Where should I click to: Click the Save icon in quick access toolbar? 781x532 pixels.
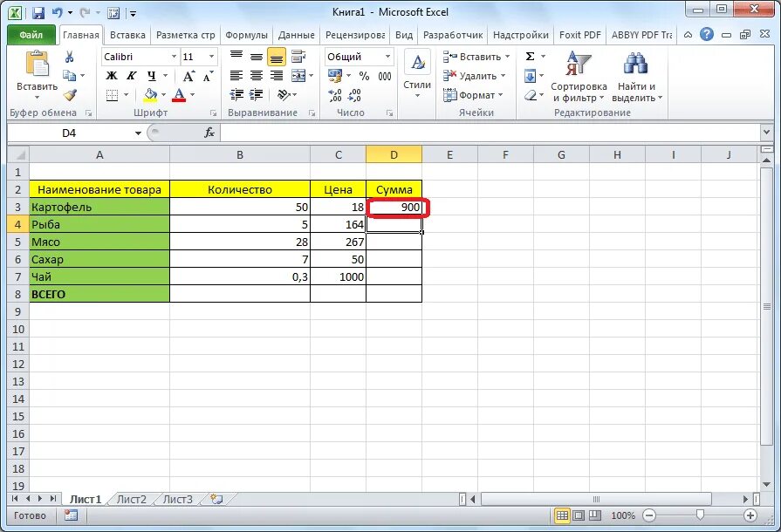(x=38, y=12)
